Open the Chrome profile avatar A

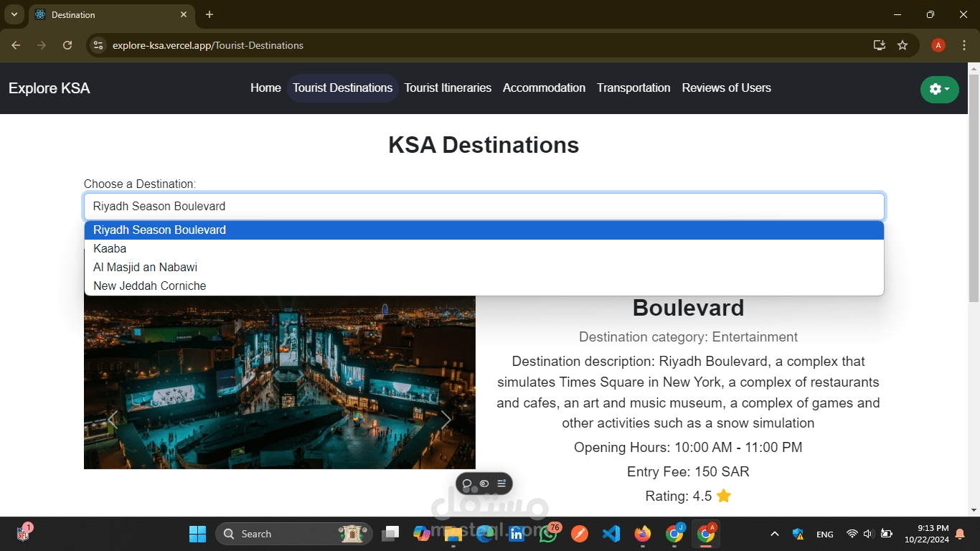point(938,45)
